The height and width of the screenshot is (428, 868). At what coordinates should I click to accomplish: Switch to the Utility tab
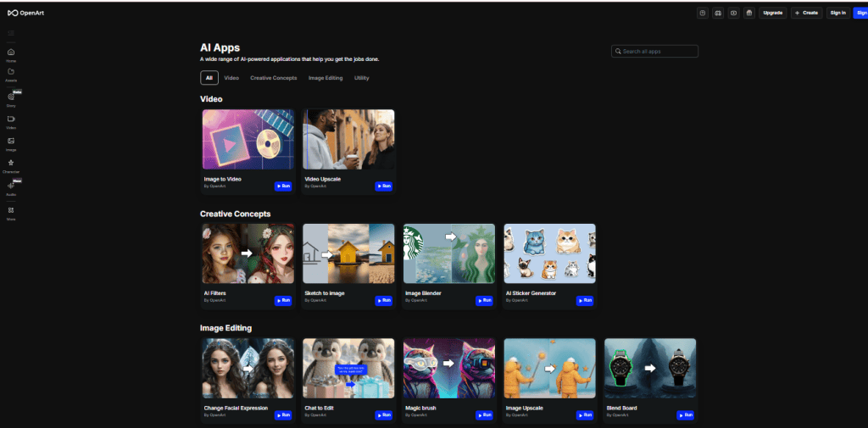click(361, 78)
